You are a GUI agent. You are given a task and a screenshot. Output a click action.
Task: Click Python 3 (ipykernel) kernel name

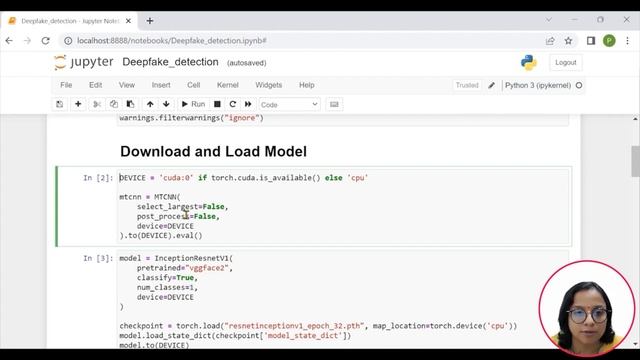tap(538, 85)
